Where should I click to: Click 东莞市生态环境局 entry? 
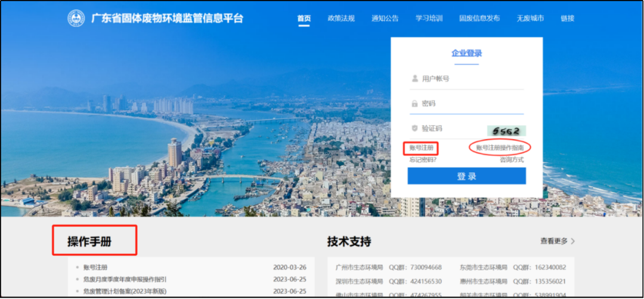[x=484, y=267]
